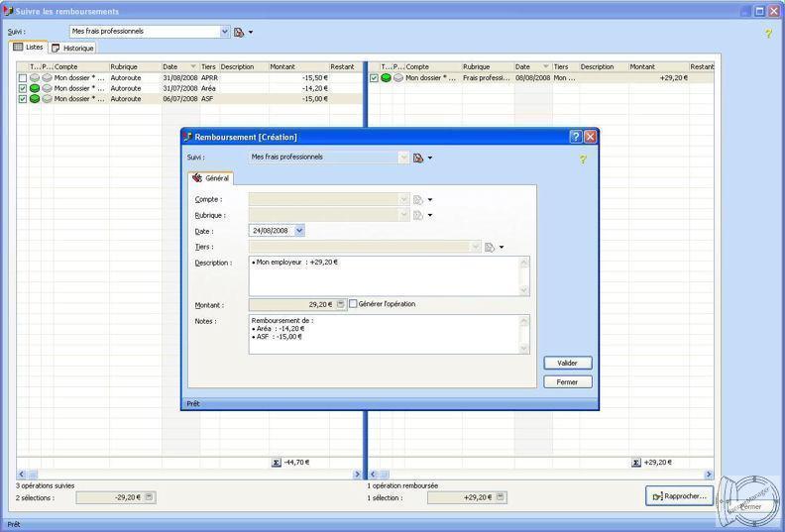785x532 pixels.
Task: Click the edit icon next to Rubrique field
Action: pyautogui.click(x=418, y=215)
